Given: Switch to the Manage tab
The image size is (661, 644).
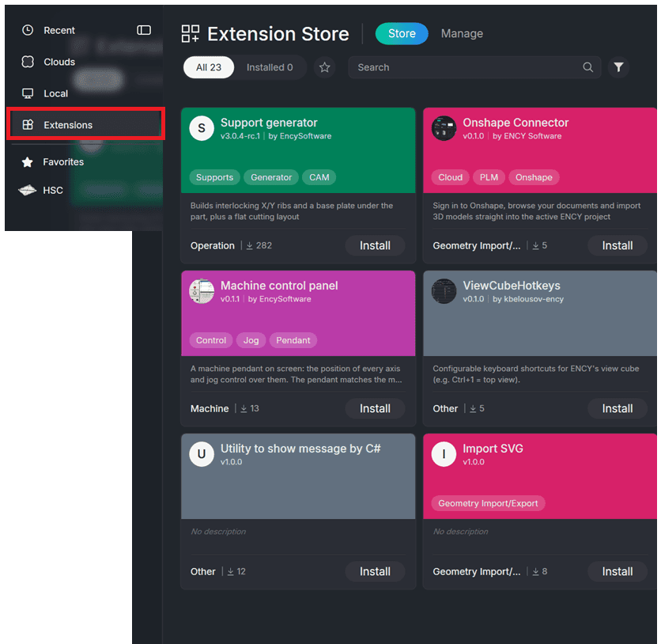Looking at the screenshot, I should 462,33.
